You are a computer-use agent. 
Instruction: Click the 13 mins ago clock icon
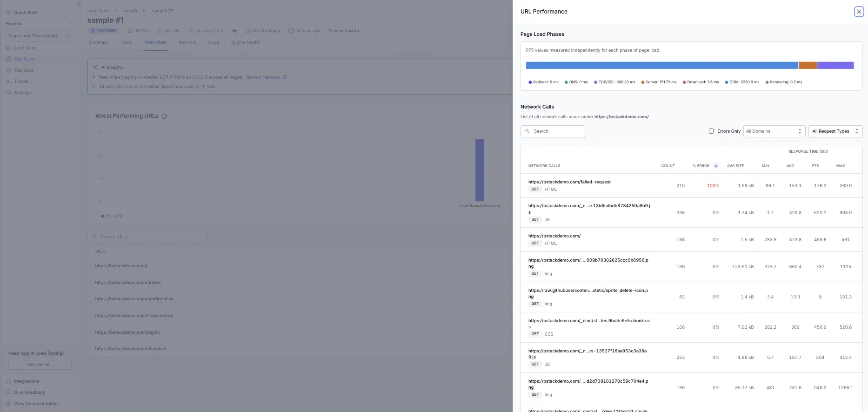click(x=291, y=31)
